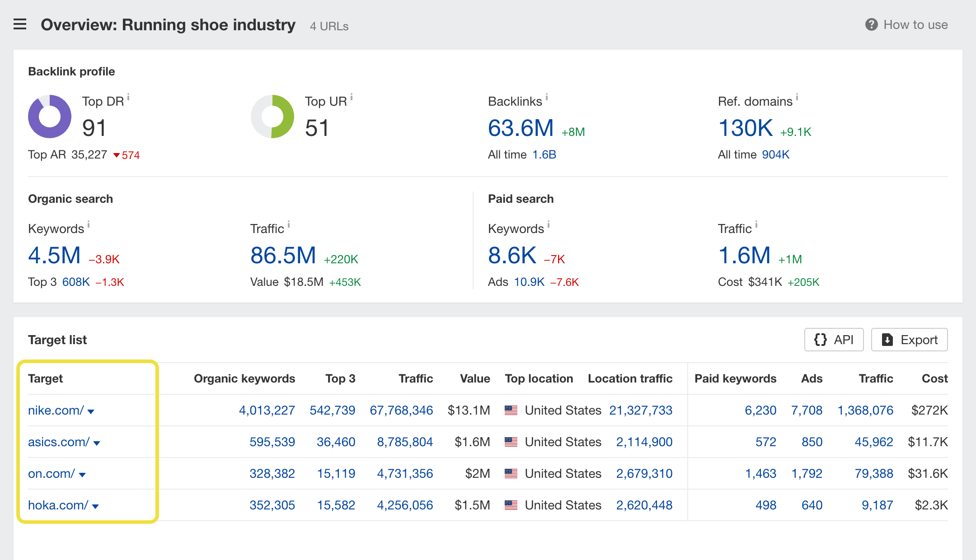The height and width of the screenshot is (560, 976).
Task: Click the How to use help icon
Action: [871, 25]
